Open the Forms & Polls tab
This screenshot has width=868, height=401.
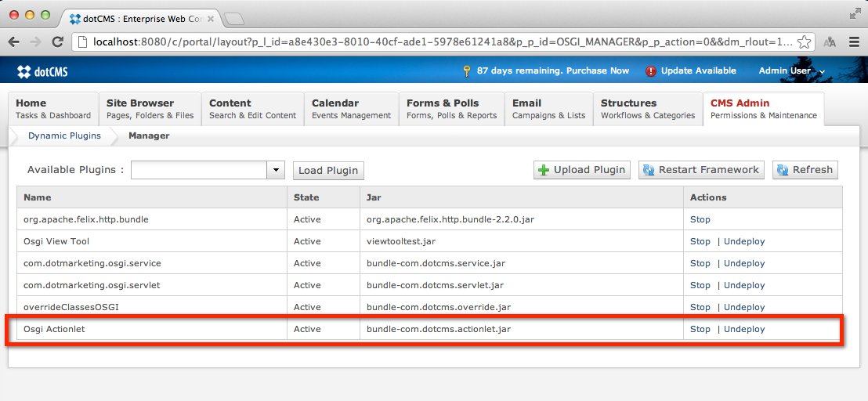pos(451,109)
